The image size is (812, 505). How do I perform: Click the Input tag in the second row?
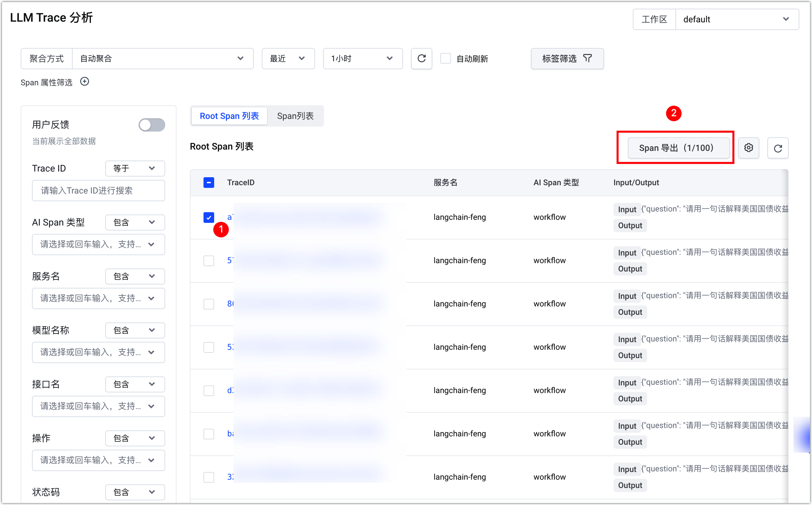click(627, 253)
